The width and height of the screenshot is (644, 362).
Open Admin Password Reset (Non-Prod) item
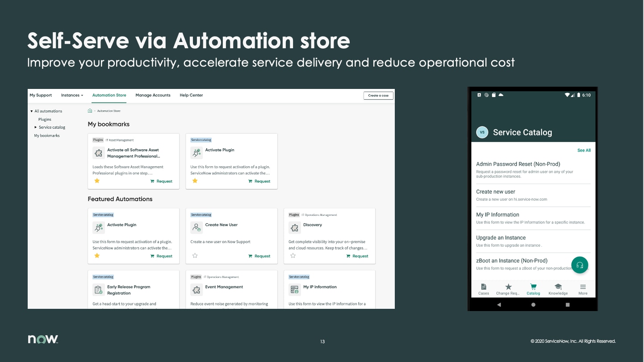[533, 170]
